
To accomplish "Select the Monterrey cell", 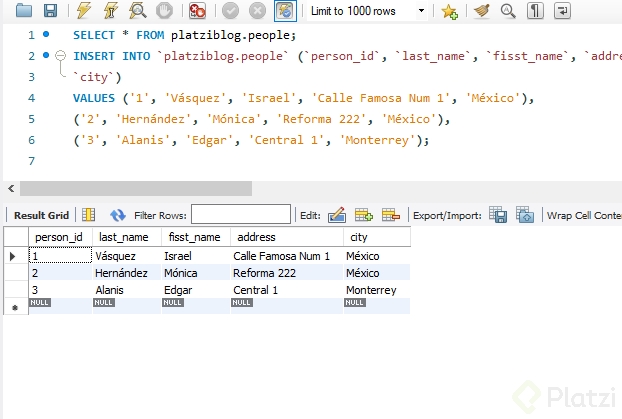I will point(377,290).
